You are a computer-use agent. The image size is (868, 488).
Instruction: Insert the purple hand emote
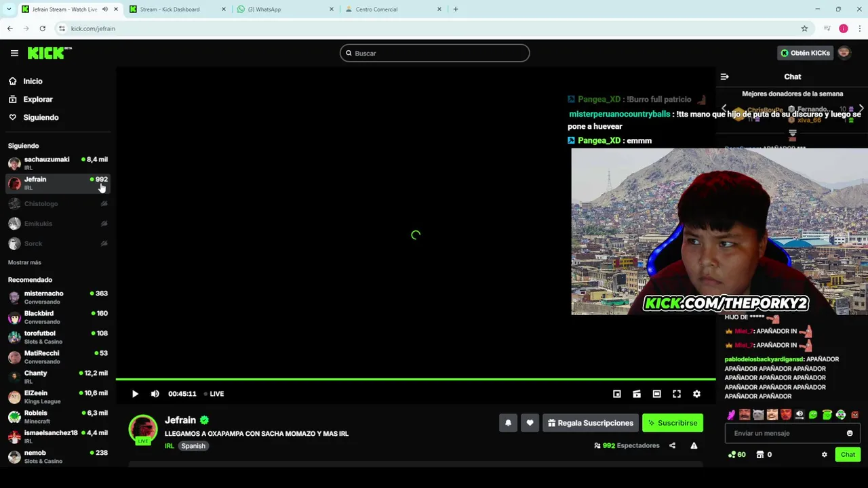click(x=731, y=415)
